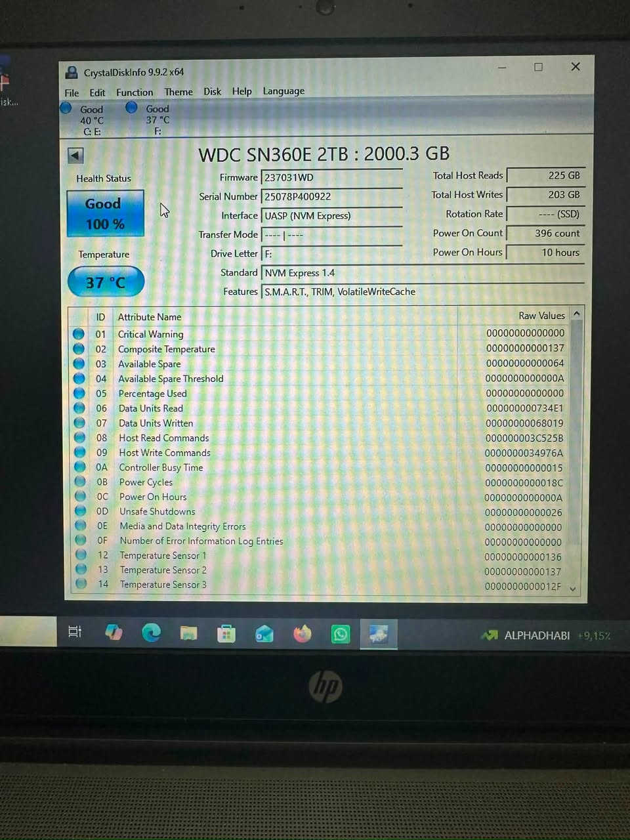Click the scroll down arrow of attribute list
630x840 pixels.
[x=573, y=589]
